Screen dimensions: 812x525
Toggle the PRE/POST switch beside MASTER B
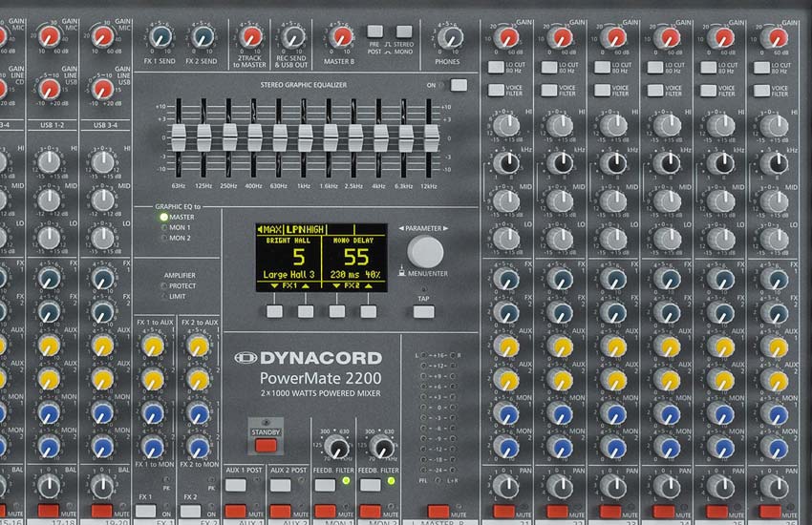pos(374,31)
